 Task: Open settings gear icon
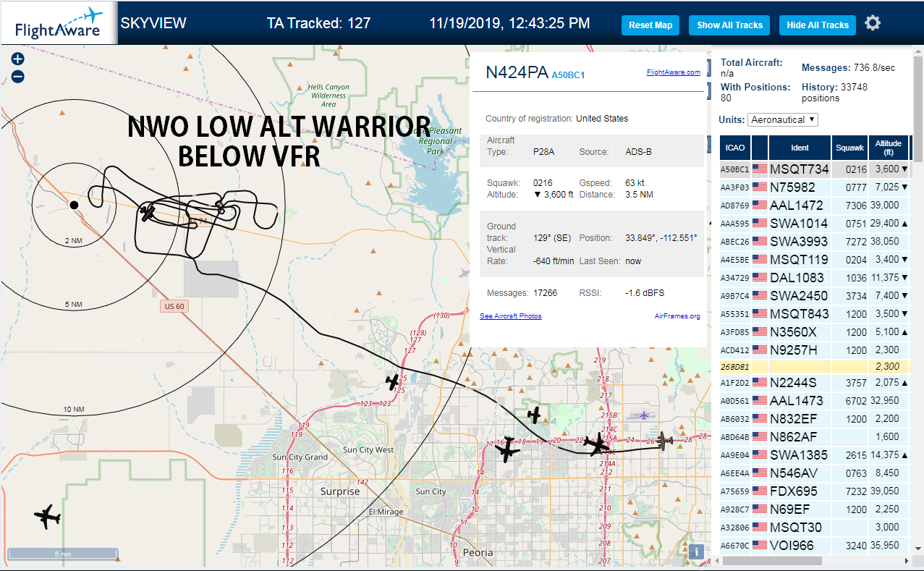[873, 23]
